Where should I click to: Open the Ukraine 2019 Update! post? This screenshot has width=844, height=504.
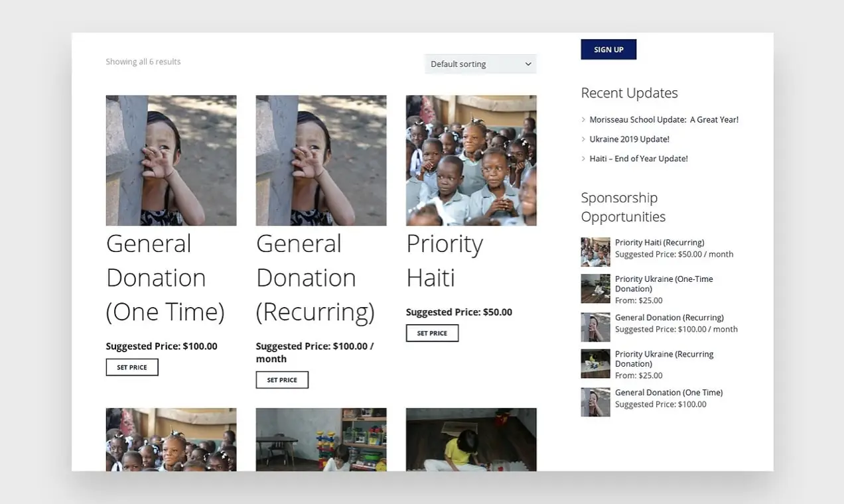pyautogui.click(x=630, y=139)
